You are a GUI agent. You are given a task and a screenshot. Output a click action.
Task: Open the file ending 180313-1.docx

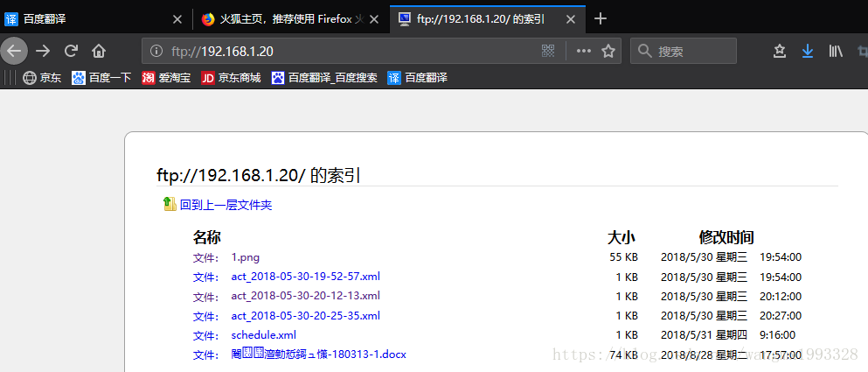319,354
